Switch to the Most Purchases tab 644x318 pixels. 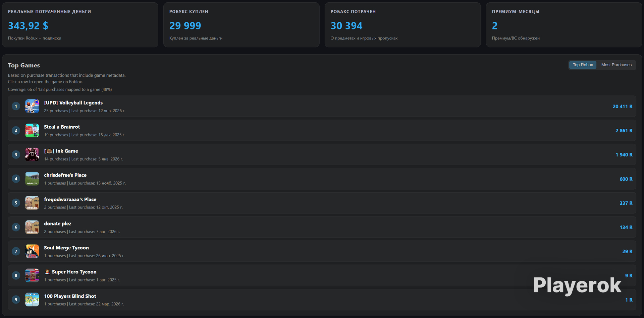pos(616,65)
